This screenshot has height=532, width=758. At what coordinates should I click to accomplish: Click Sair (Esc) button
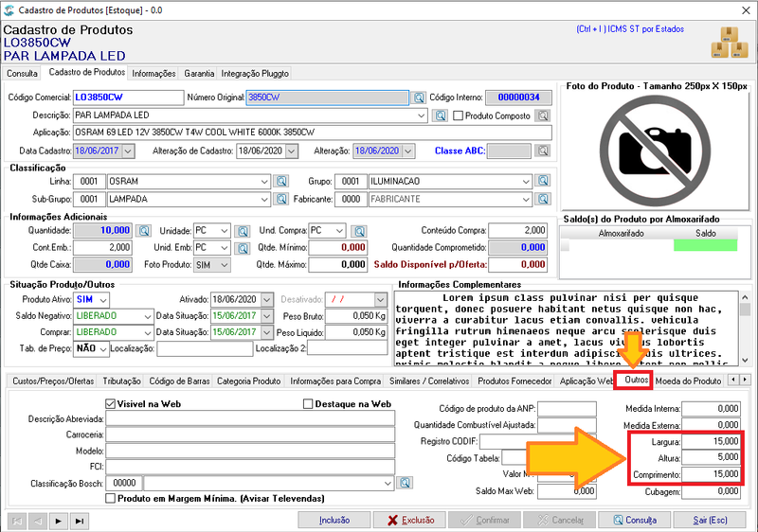710,520
